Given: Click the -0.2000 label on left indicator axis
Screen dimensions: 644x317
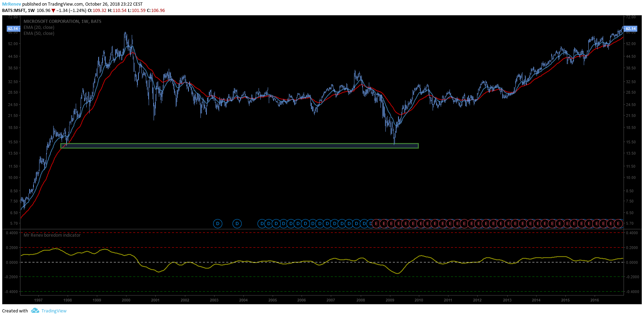Looking at the screenshot, I should click(11, 277).
